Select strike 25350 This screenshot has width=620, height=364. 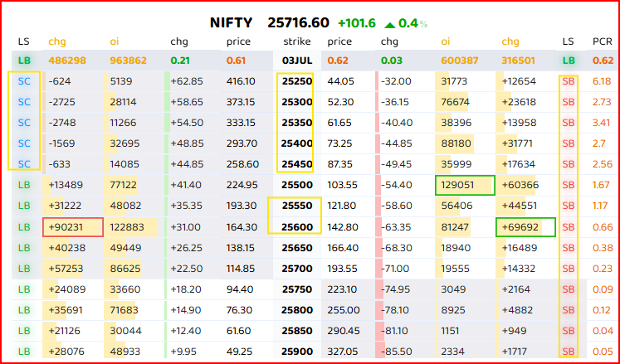297,123
